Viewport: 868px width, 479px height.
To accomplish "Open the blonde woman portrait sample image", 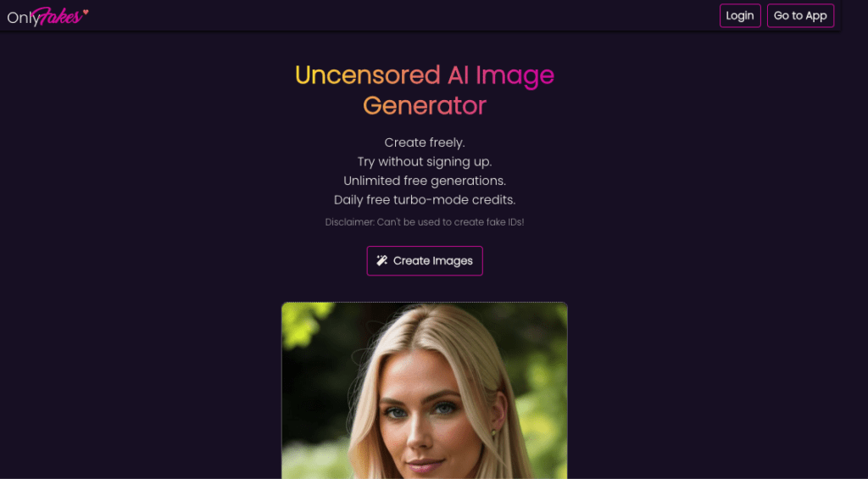I will click(425, 390).
